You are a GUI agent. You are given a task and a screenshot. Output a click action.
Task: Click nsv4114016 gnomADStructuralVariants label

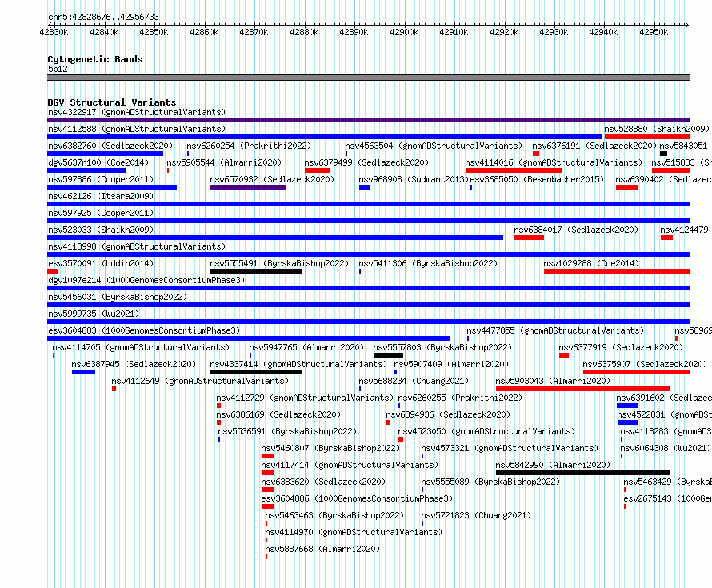554,162
